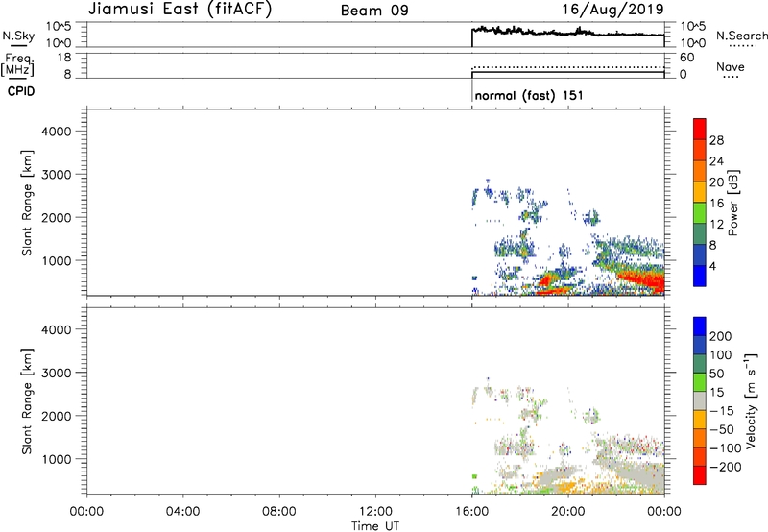Click the '2000' tick on velocity panel

[57, 416]
